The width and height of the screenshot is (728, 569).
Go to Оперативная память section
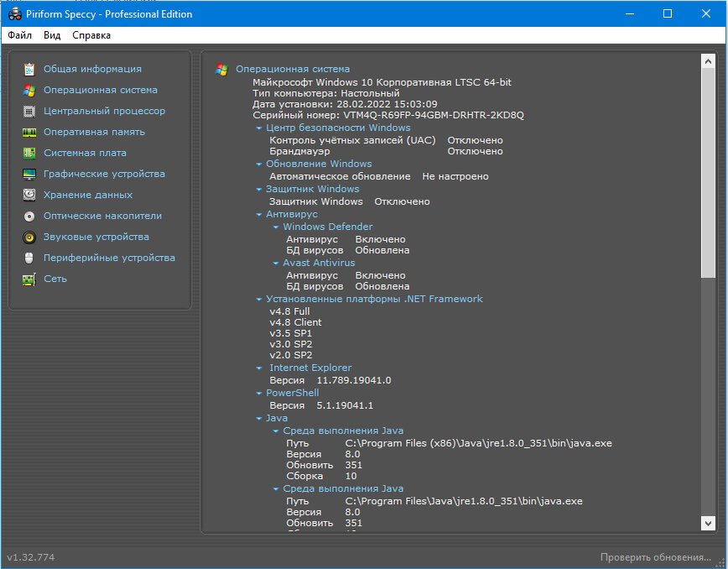coord(94,132)
